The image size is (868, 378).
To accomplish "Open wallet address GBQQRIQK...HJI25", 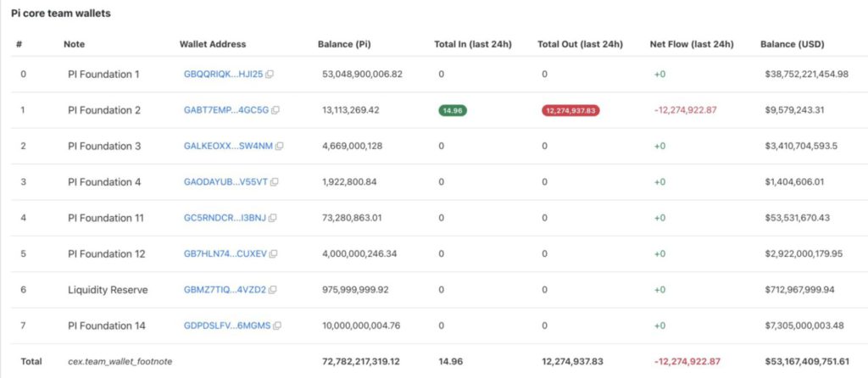I will 223,75.
